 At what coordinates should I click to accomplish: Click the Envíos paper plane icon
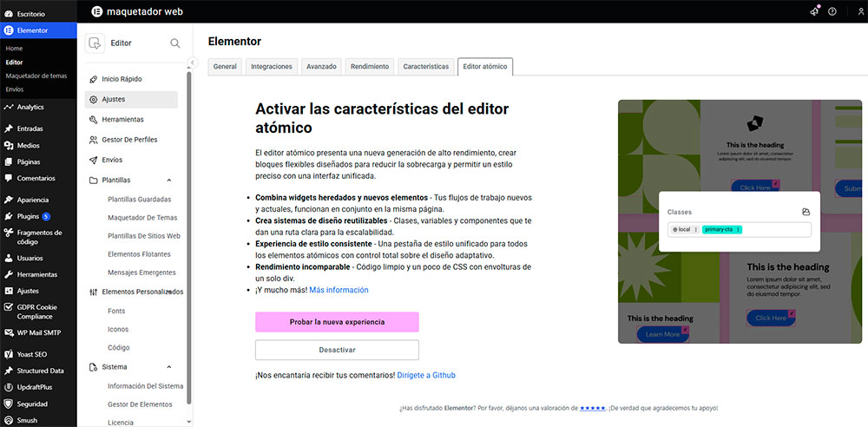pos(93,160)
